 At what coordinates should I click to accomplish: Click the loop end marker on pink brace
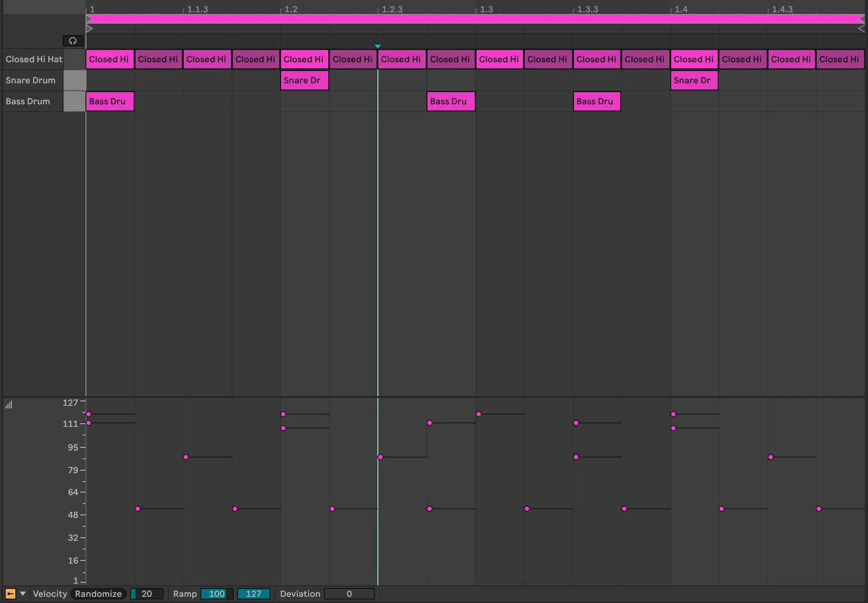click(861, 19)
